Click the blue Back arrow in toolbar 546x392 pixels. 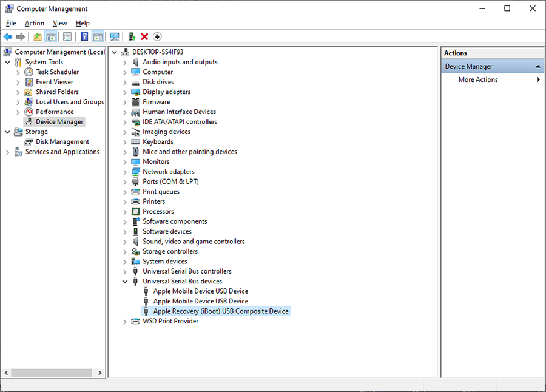pos(8,37)
